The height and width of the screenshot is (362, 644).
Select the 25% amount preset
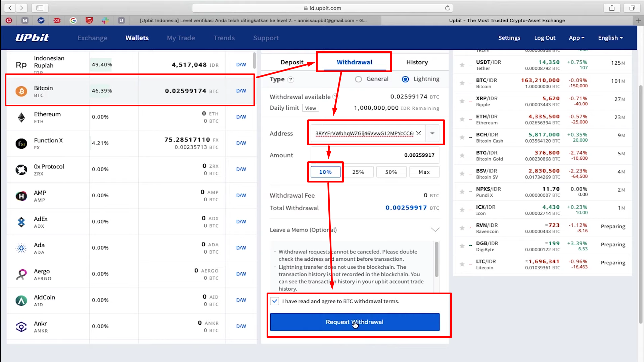(x=358, y=172)
